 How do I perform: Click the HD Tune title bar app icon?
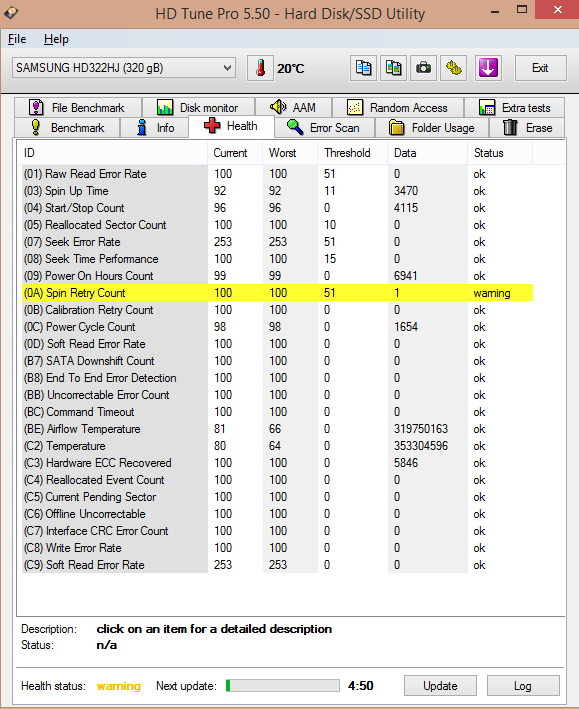11,13
